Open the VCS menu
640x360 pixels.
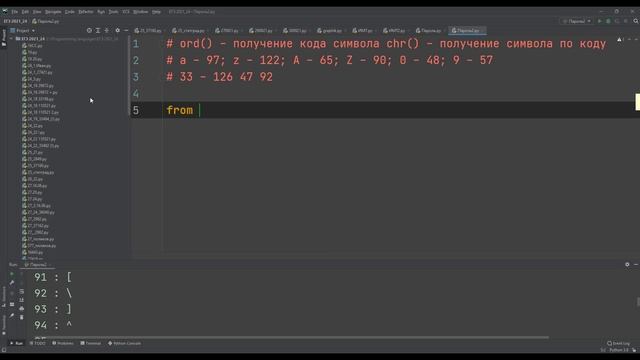(x=126, y=12)
